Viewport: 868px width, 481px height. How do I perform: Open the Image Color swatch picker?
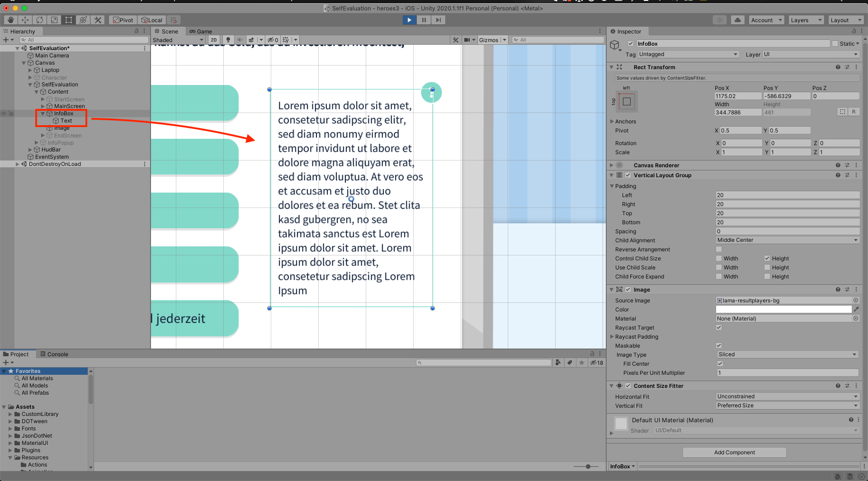(x=783, y=309)
